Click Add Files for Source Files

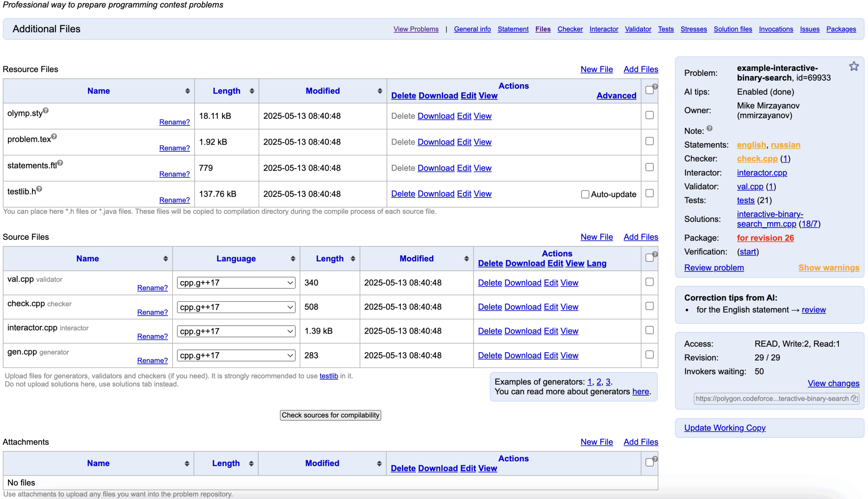coord(640,237)
